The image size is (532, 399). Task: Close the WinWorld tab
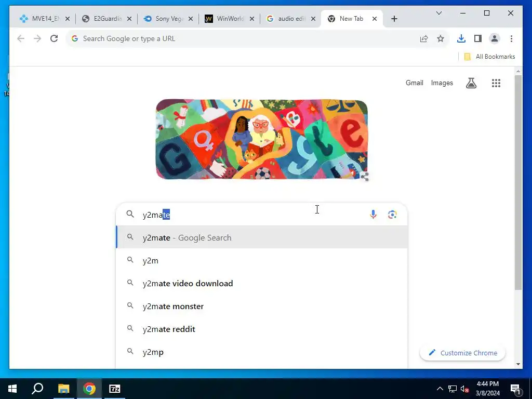click(x=252, y=19)
